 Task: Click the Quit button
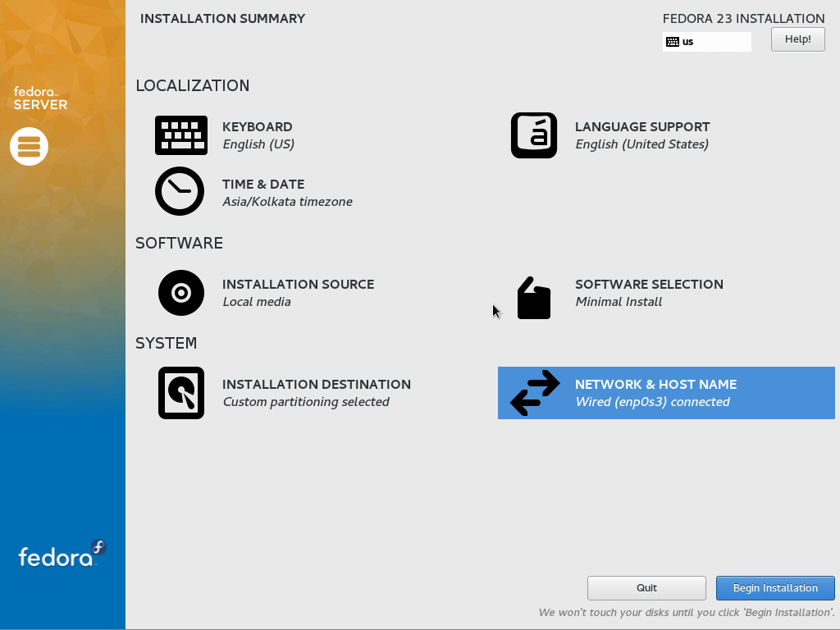646,588
